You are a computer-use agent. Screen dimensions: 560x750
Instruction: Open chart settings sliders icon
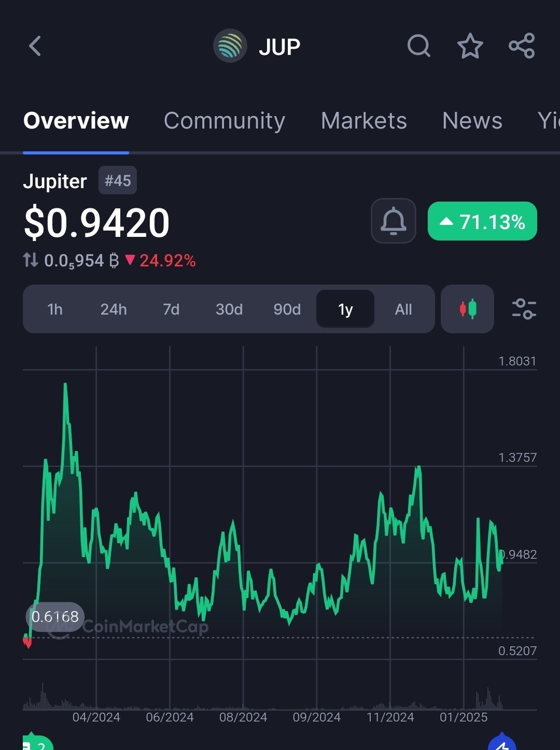(x=524, y=309)
